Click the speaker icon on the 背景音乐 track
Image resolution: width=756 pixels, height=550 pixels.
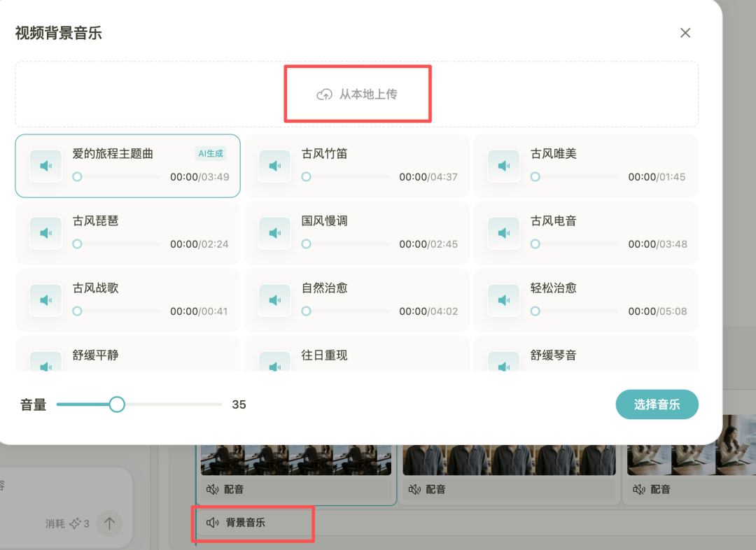pyautogui.click(x=212, y=523)
